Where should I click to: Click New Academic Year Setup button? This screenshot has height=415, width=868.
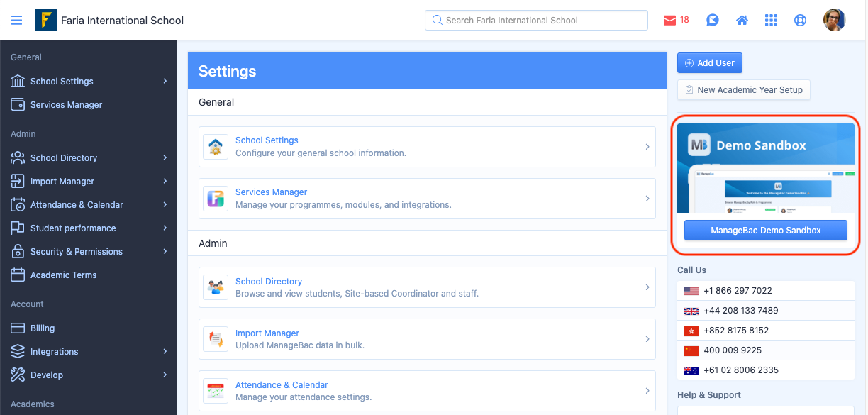tap(743, 89)
